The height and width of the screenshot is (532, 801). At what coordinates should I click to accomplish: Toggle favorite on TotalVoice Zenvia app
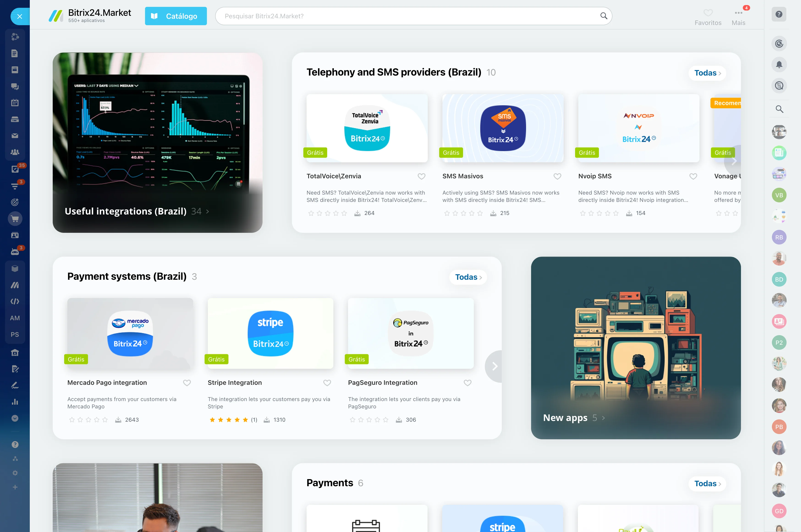421,176
